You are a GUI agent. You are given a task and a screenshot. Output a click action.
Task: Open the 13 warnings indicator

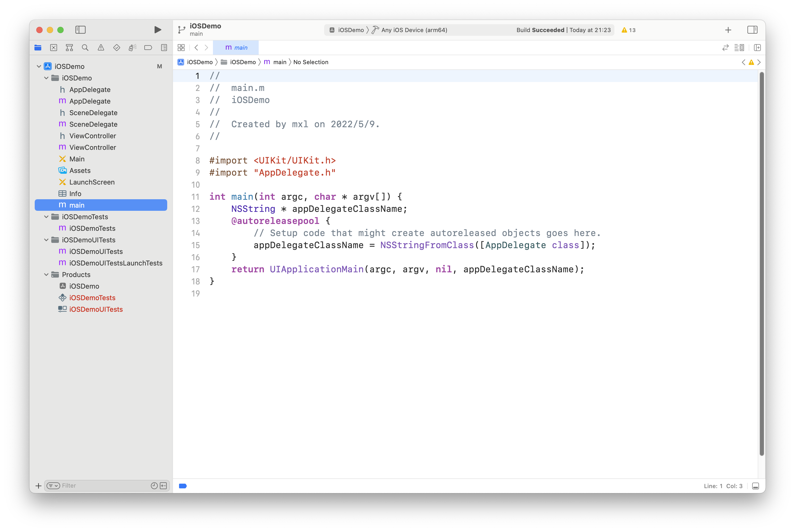(629, 30)
